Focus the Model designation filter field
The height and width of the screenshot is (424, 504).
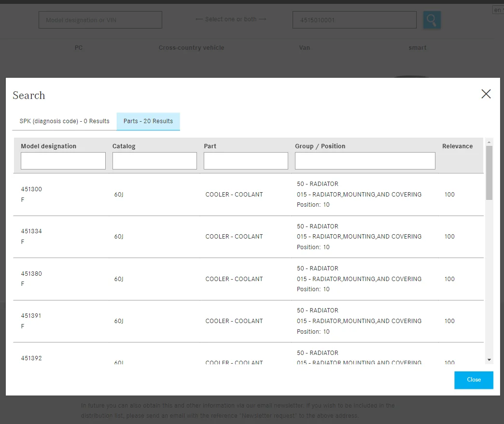point(63,161)
